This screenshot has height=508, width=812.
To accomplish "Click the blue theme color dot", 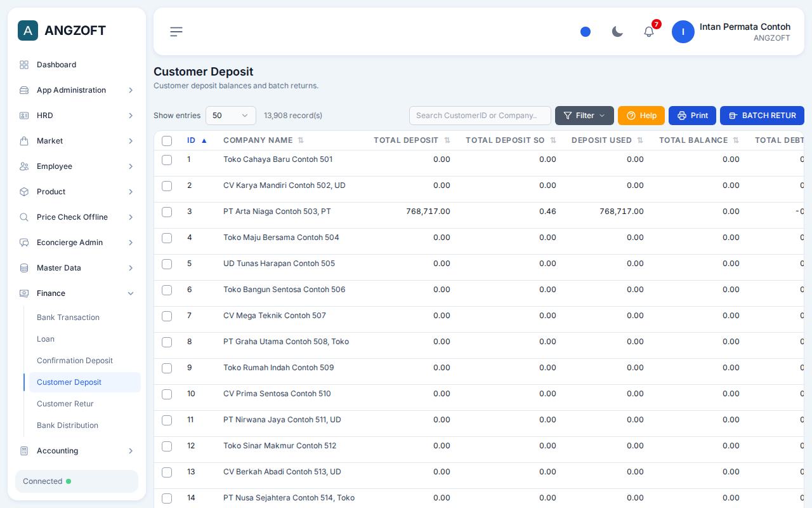I will (x=586, y=32).
